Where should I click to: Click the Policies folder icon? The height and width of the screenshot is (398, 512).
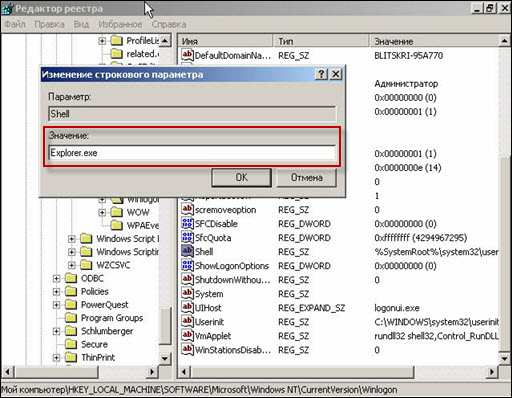click(x=71, y=291)
